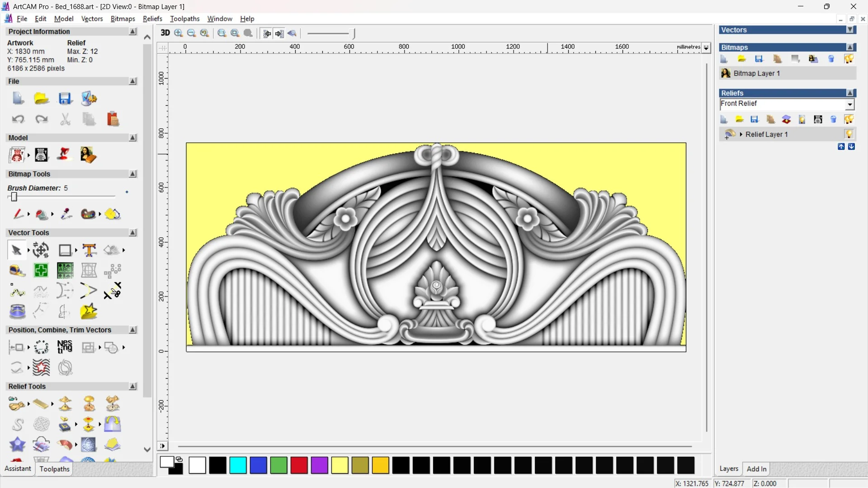Image resolution: width=868 pixels, height=488 pixels.
Task: Collapse the Bitmap Tools section
Action: point(133,174)
